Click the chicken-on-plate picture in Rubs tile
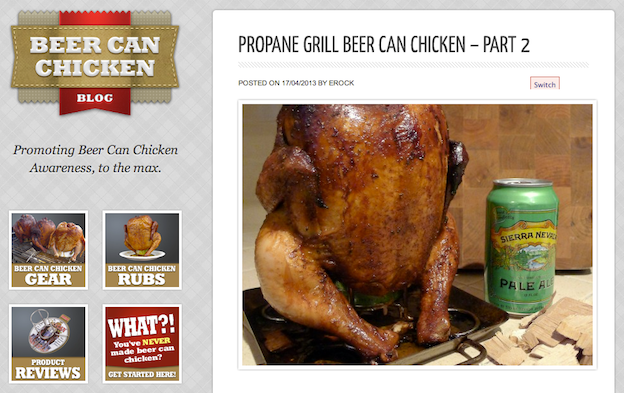This screenshot has height=393, width=624. coord(142,238)
